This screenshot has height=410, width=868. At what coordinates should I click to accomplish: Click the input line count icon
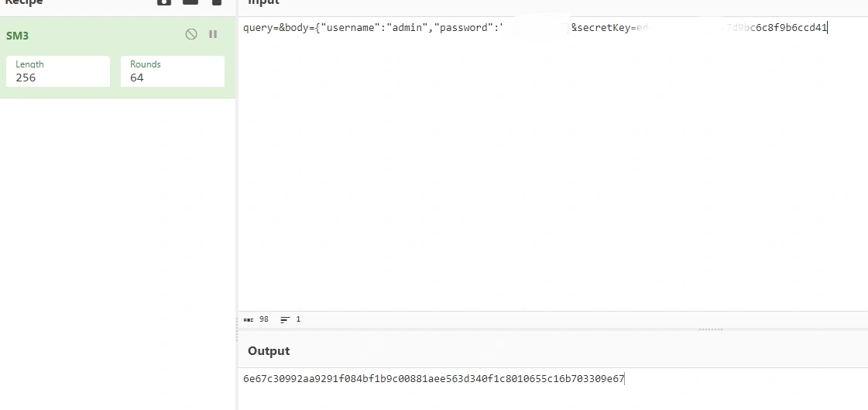[285, 319]
